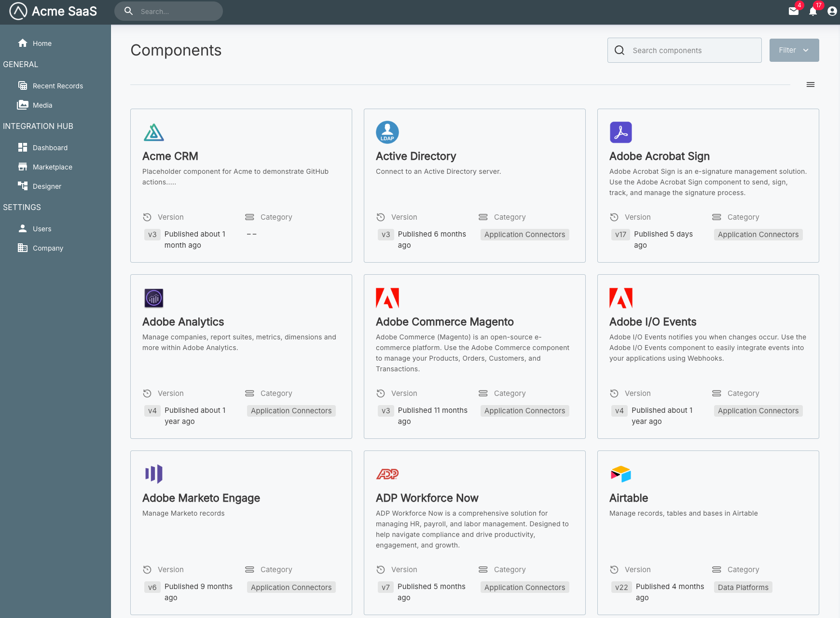Click the Search components input field
Viewport: 840px width, 618px height.
pyautogui.click(x=684, y=50)
